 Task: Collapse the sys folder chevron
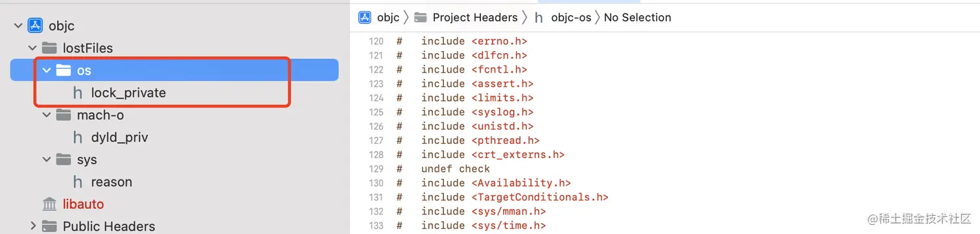[x=47, y=159]
